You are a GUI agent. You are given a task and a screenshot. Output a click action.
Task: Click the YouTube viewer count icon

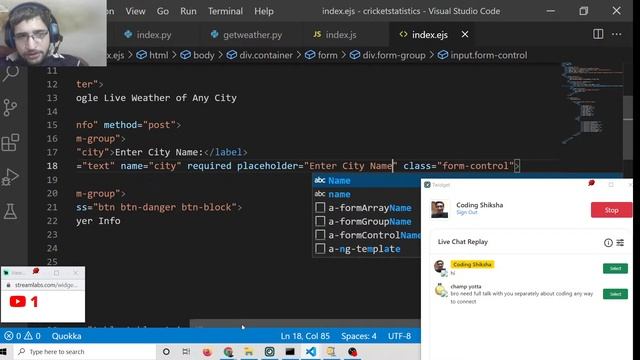(x=18, y=302)
